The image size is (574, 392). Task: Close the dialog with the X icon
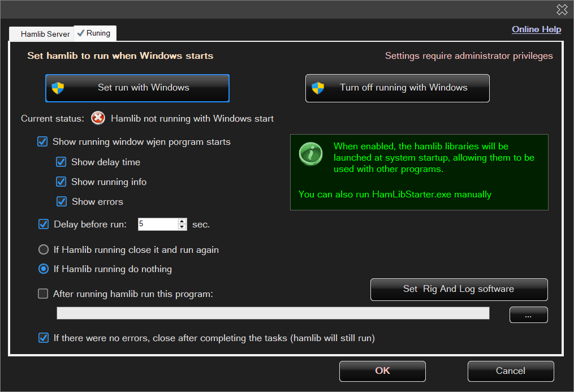pyautogui.click(x=562, y=9)
